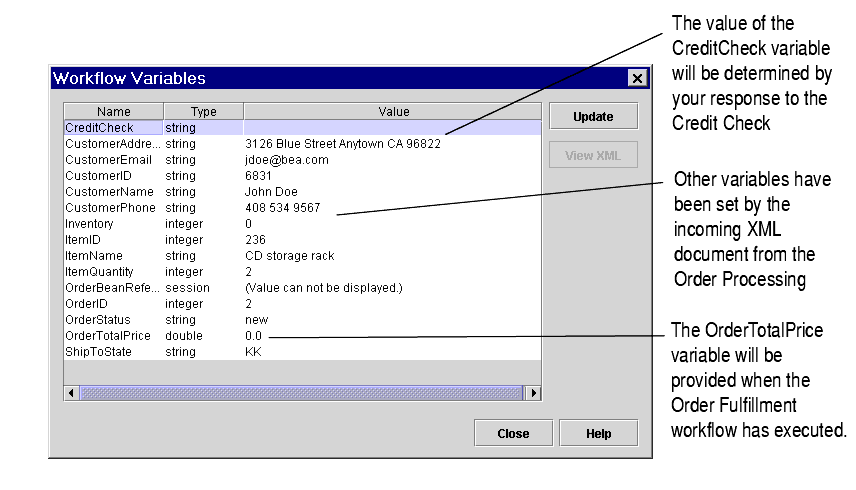Click the greyed-out View XML button

pyautogui.click(x=593, y=155)
